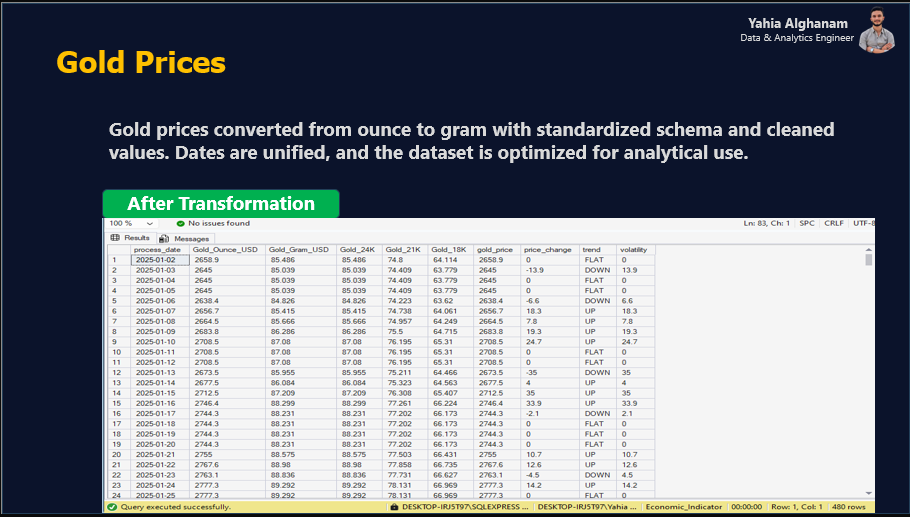
Task: Click the results grid vertical scrollbar thumb
Action: pos(868,259)
